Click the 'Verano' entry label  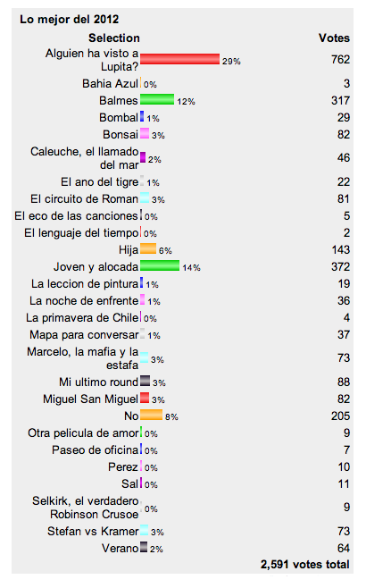[121, 549]
